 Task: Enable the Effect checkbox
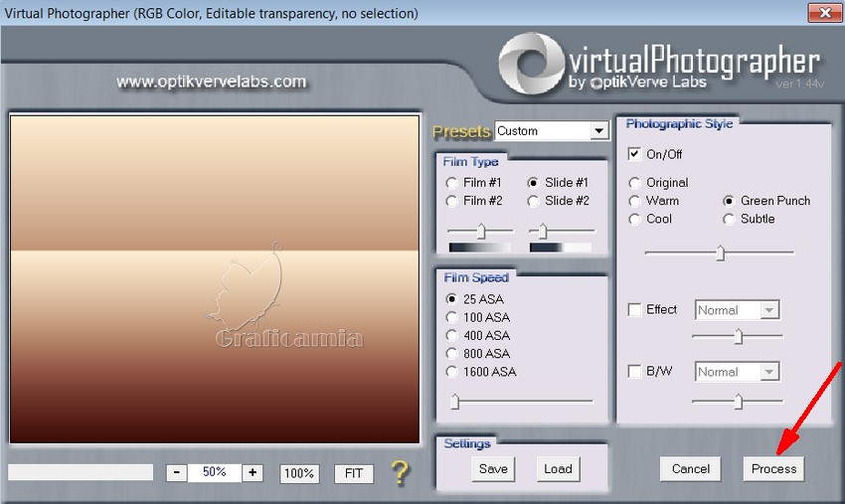(634, 310)
